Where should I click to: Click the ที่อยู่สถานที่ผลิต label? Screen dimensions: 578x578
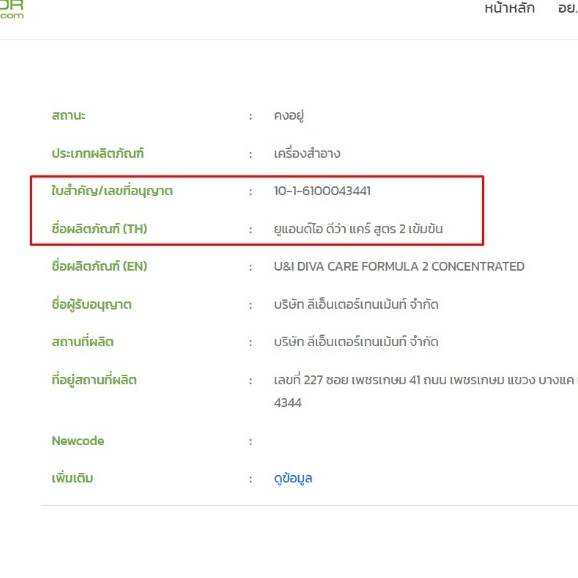pyautogui.click(x=94, y=380)
